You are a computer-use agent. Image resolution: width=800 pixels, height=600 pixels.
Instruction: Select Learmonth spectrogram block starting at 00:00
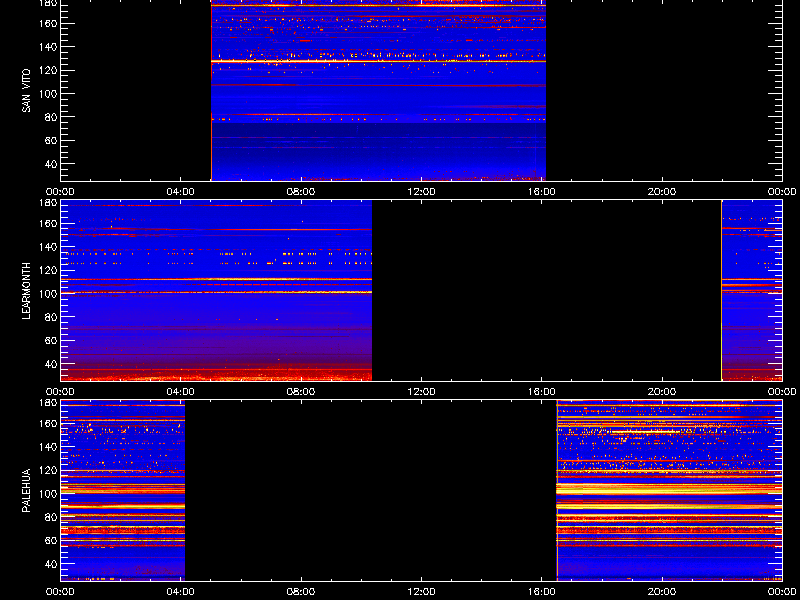click(216, 290)
